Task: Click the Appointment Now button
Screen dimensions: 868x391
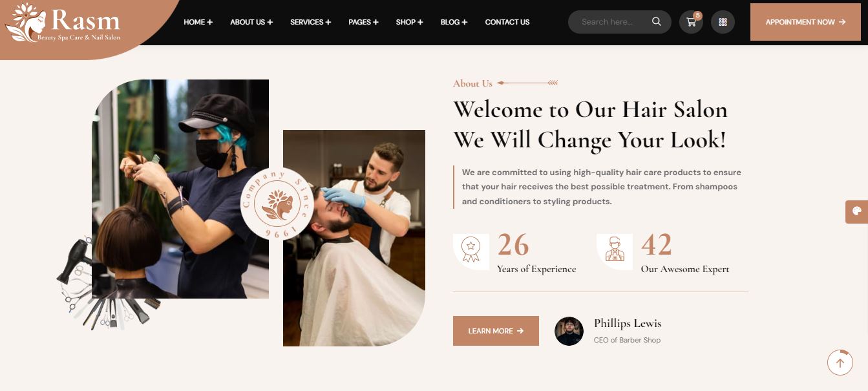Action: 805,22
